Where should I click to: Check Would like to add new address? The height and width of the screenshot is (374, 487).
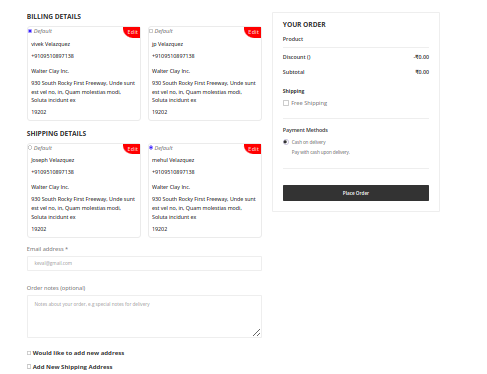pos(29,353)
